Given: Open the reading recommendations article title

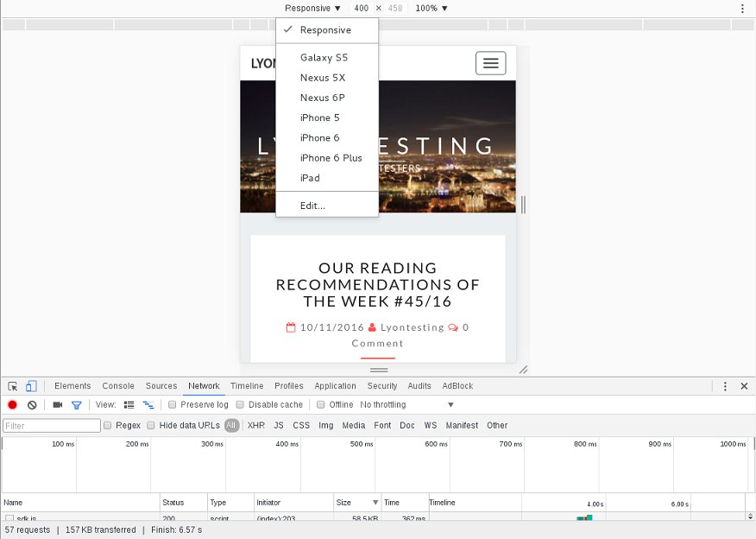Looking at the screenshot, I should [377, 285].
